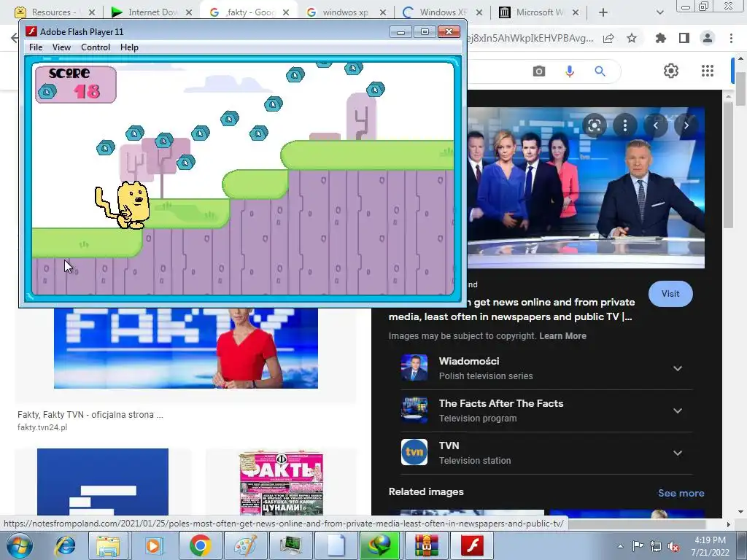This screenshot has width=747, height=560.
Task: Open WinRAR from the taskbar
Action: pyautogui.click(x=426, y=545)
